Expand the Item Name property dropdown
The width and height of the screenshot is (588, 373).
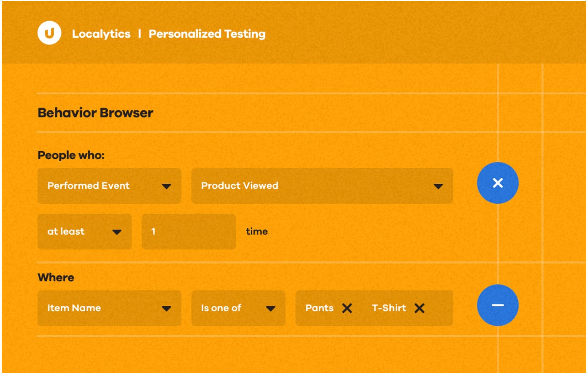point(109,308)
